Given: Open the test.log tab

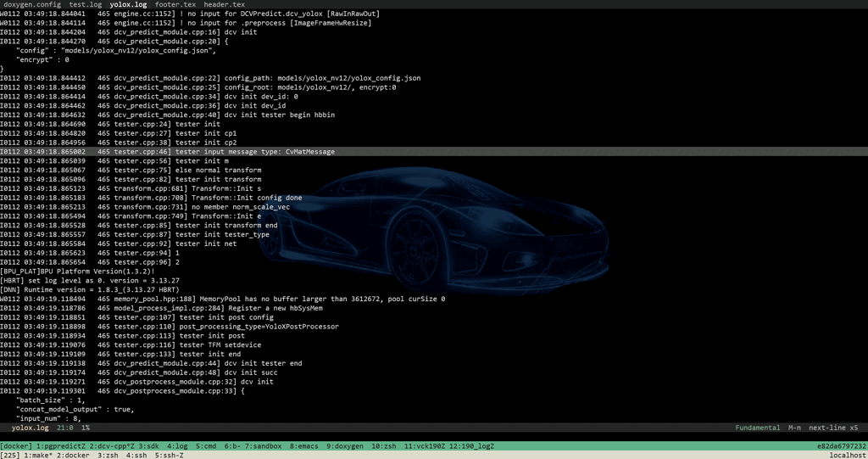Looking at the screenshot, I should [85, 4].
